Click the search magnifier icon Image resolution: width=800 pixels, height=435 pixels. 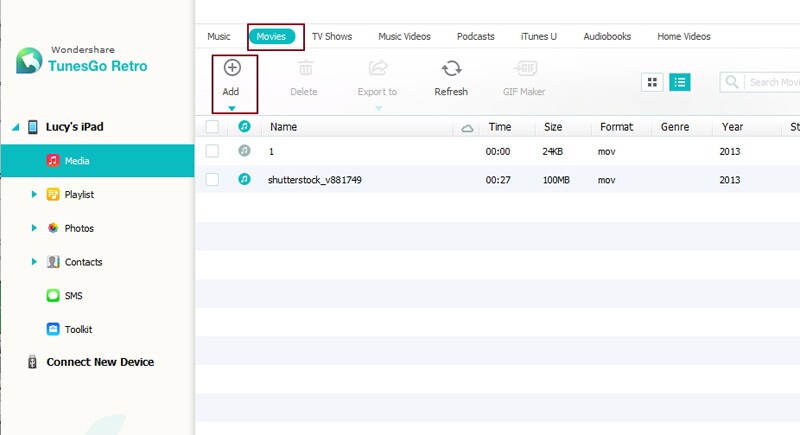(732, 82)
